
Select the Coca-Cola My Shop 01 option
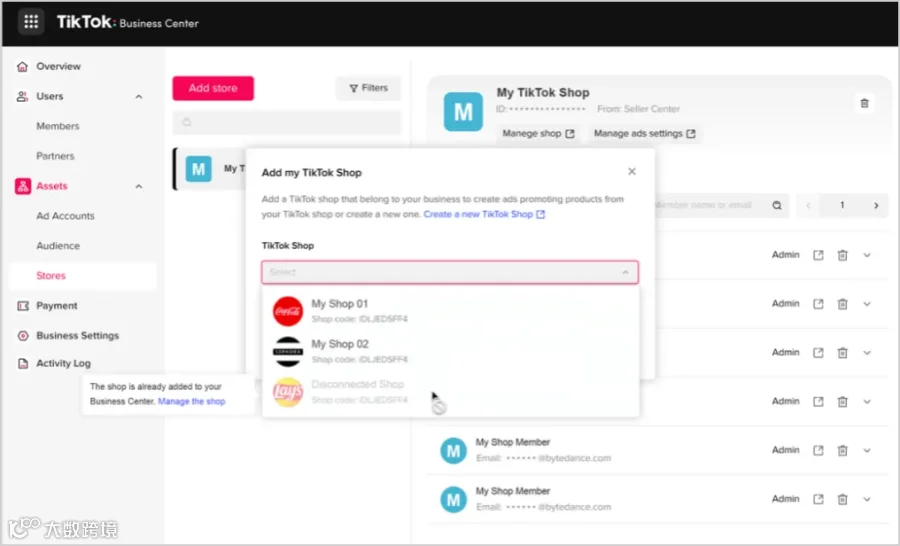[450, 311]
